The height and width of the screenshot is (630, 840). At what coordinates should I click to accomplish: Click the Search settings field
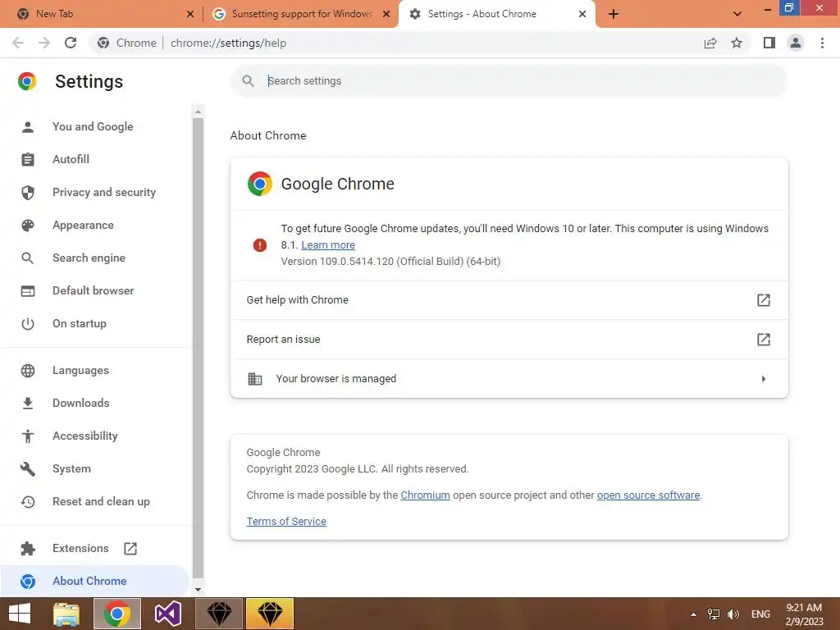(509, 81)
